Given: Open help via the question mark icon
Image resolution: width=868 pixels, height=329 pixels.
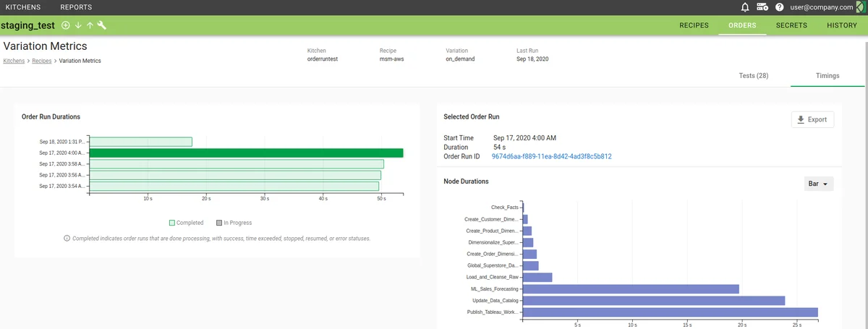Looking at the screenshot, I should [780, 7].
